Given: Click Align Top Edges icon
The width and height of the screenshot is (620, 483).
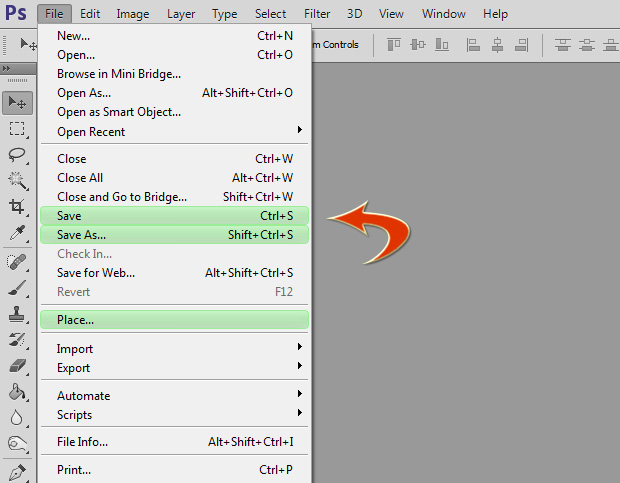Looking at the screenshot, I should coord(394,45).
